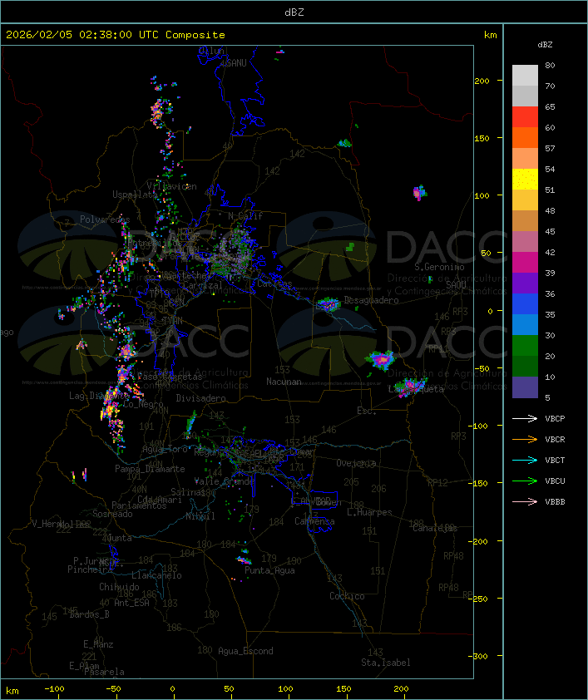
Task: Click the 'S.Geronimo' map label
Action: click(x=439, y=267)
